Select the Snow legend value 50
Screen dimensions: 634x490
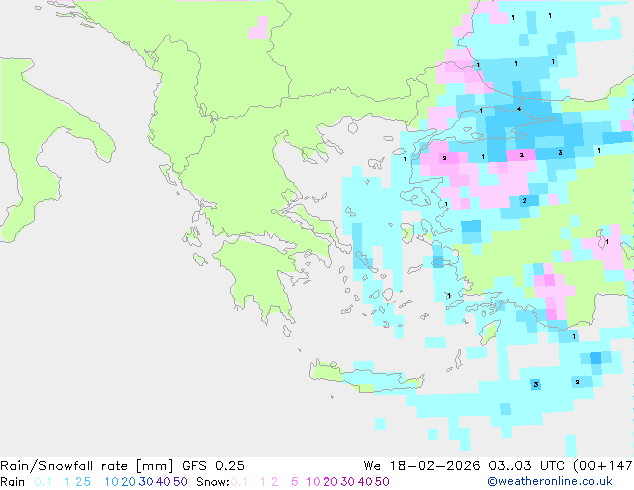coord(383,482)
